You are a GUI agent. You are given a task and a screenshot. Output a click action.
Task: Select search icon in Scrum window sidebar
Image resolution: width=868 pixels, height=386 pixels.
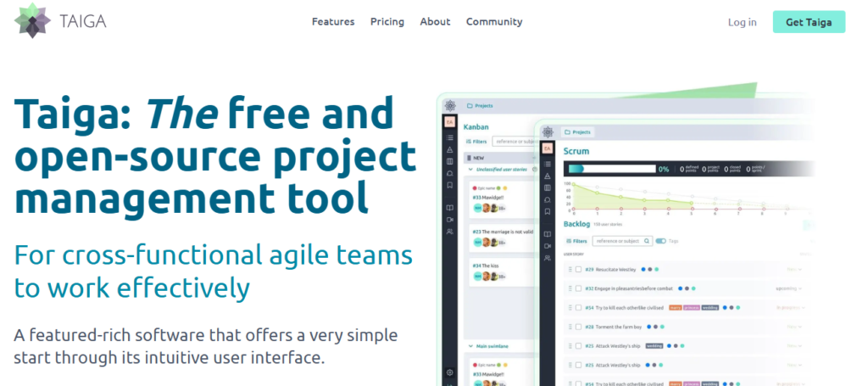pos(548,199)
